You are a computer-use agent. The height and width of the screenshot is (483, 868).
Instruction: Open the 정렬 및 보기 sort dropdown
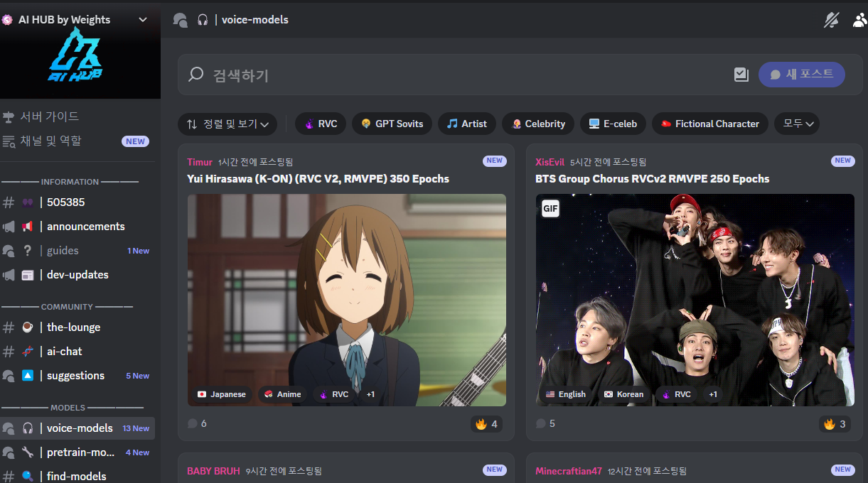(227, 124)
